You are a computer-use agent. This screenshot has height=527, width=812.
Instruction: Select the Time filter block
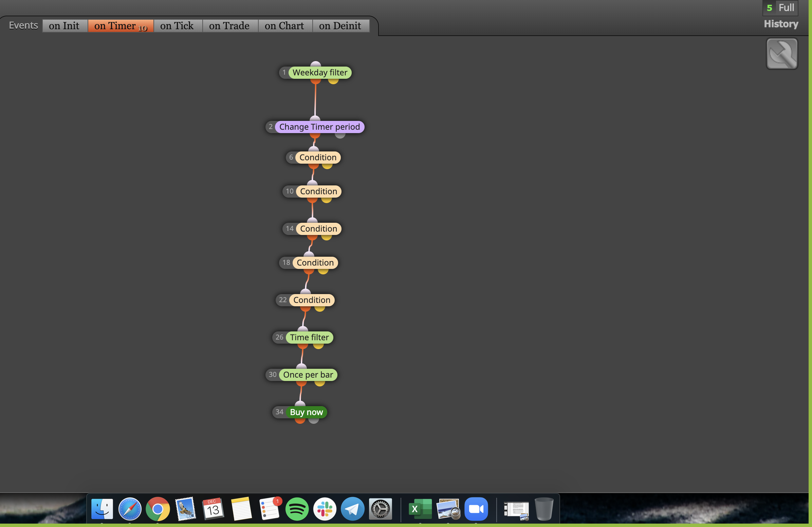[309, 337]
